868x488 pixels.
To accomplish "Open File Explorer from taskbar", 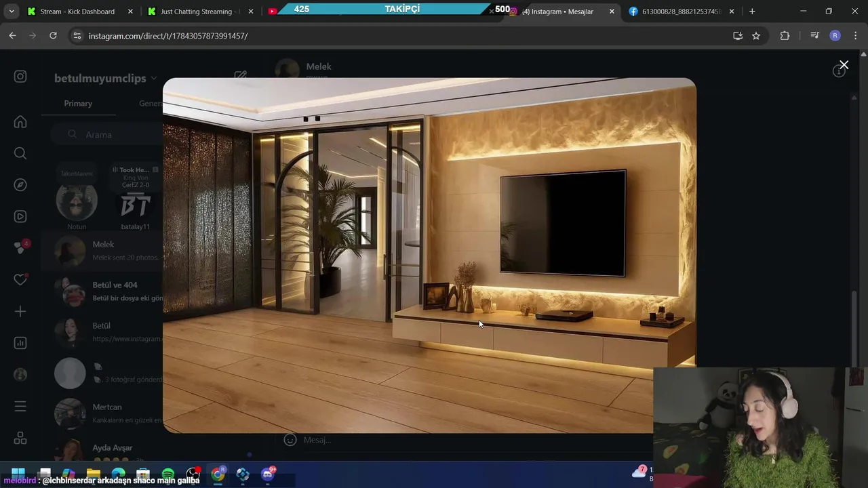I will tap(94, 474).
